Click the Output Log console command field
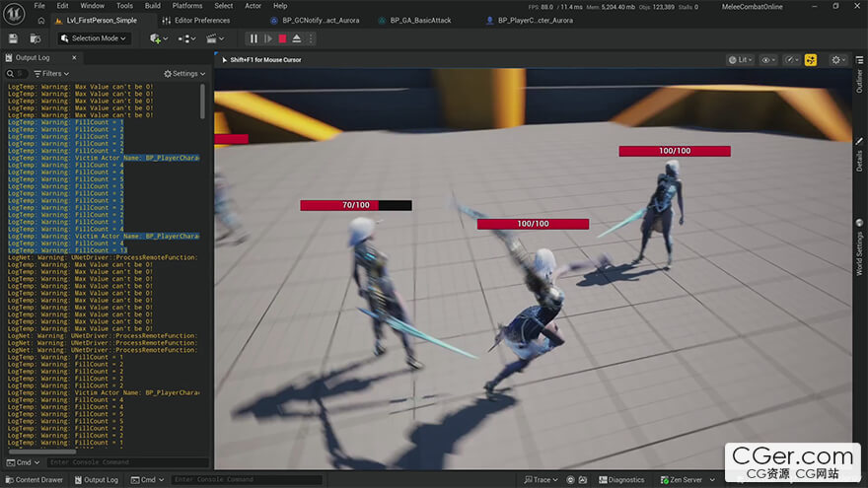Screen dimensions: 868x488 [128, 462]
